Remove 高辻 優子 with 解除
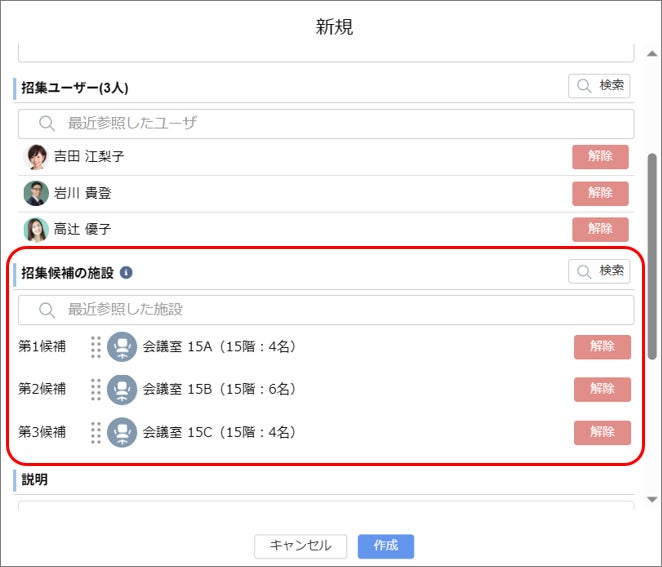662x567 pixels. pyautogui.click(x=600, y=229)
